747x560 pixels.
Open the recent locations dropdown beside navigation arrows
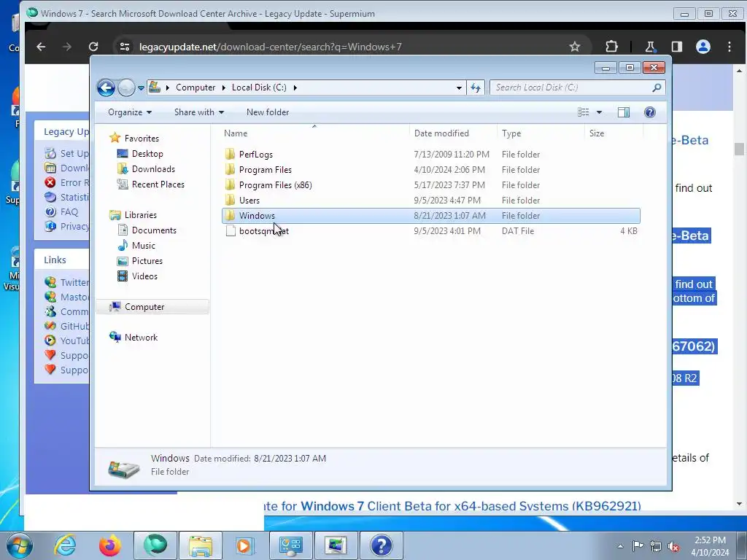(141, 87)
